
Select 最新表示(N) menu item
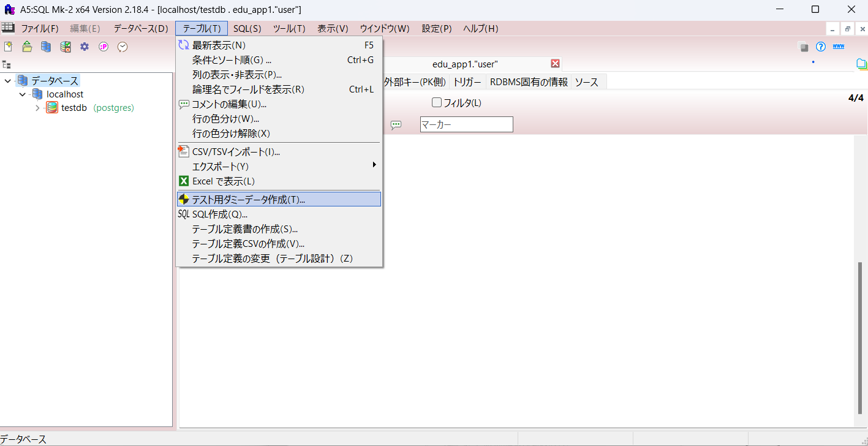tap(279, 45)
